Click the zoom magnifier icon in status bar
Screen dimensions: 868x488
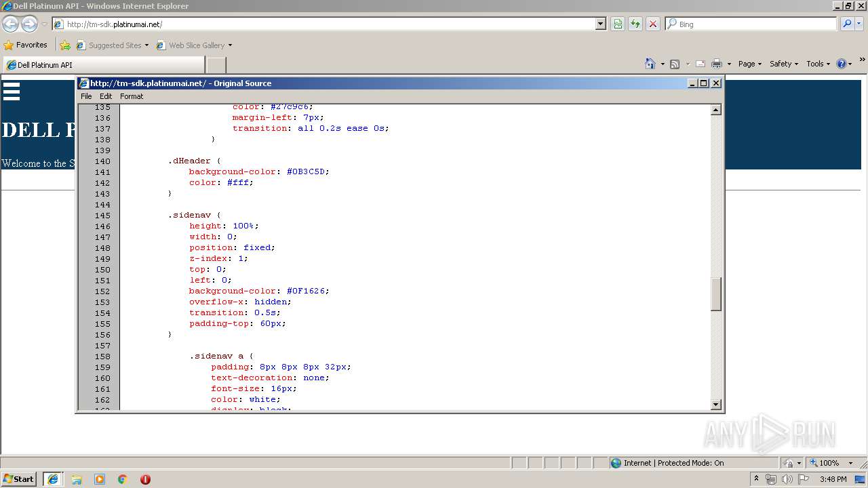pos(814,463)
